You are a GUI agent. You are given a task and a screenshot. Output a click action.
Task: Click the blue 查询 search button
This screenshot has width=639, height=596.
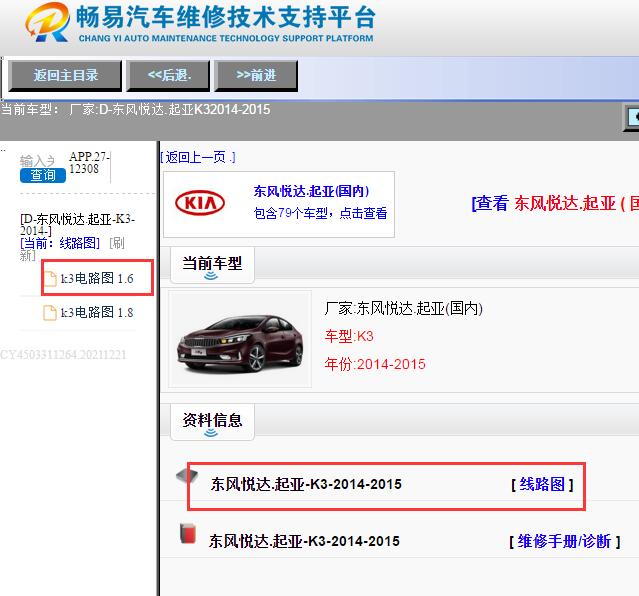pos(43,175)
